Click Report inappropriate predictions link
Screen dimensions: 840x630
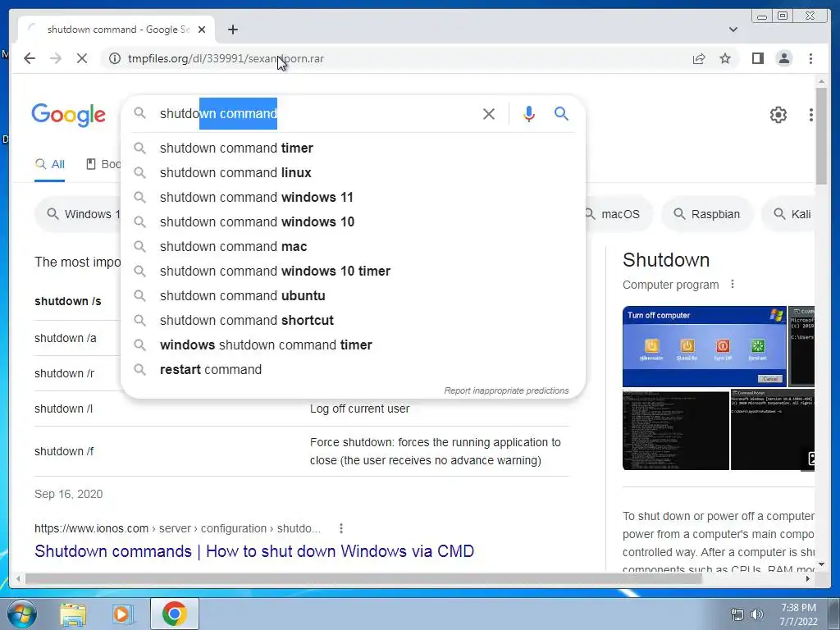(506, 390)
